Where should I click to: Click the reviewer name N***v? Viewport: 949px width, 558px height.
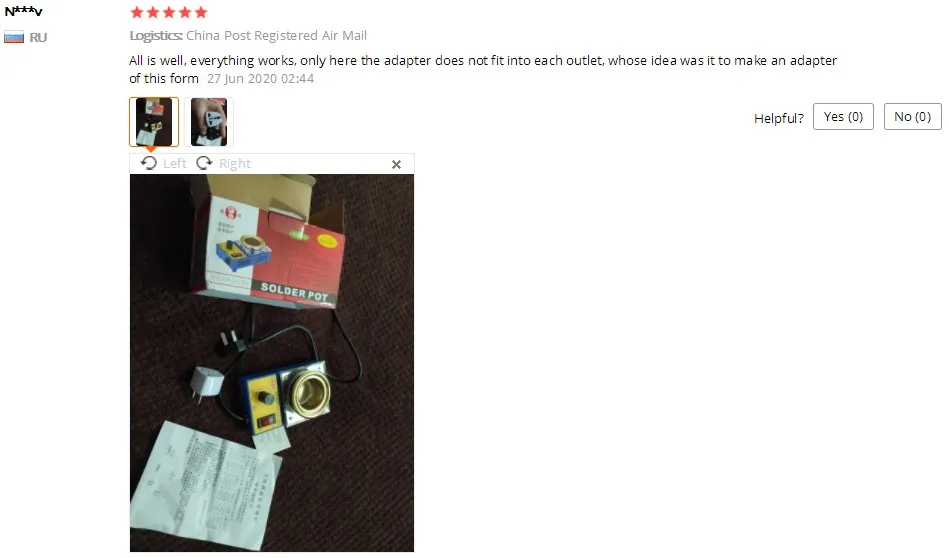(x=24, y=11)
